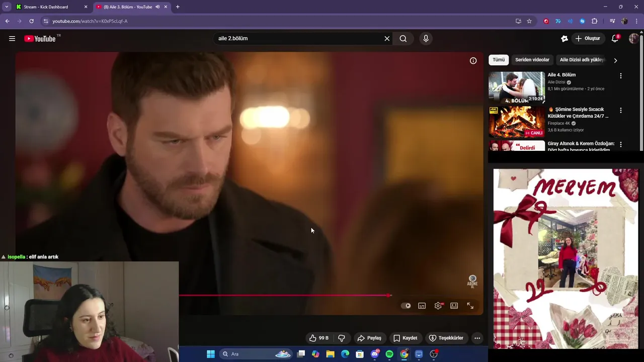Open the media controls music-note icon
Screen dimensions: 644x362
(612, 21)
